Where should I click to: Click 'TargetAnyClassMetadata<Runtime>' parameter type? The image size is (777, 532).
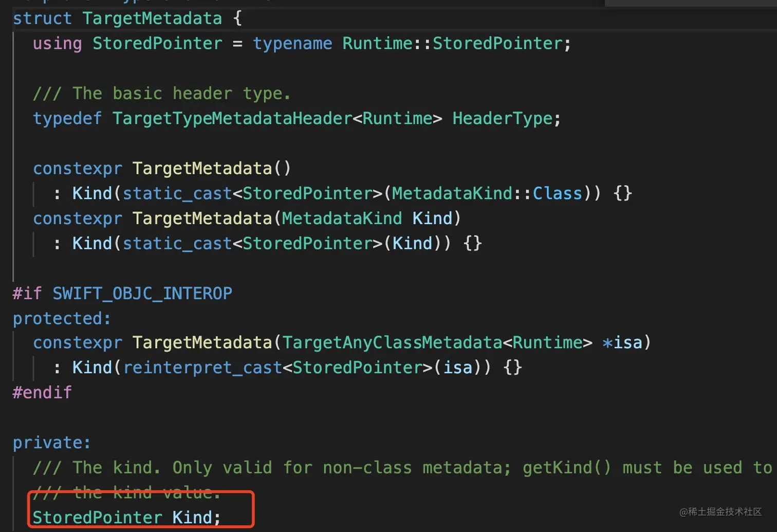tap(437, 343)
